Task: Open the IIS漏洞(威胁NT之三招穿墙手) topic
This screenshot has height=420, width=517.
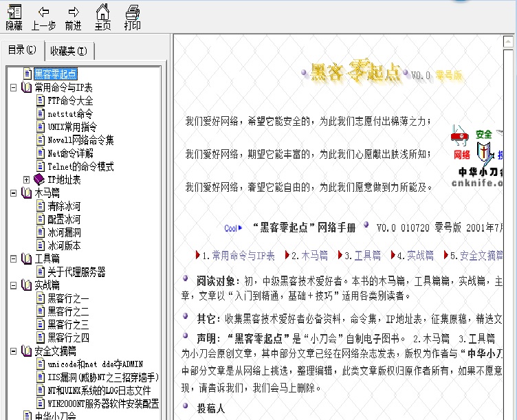Action: (x=103, y=377)
